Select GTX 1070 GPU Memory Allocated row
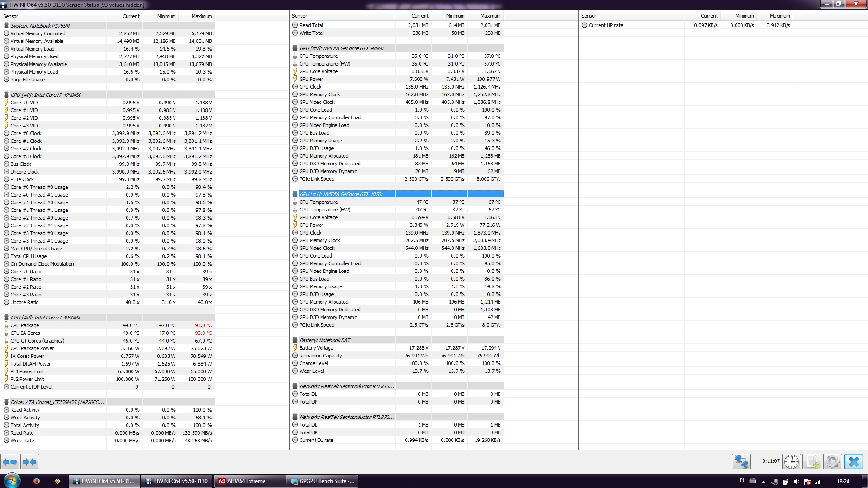This screenshot has width=868, height=488. click(x=397, y=302)
